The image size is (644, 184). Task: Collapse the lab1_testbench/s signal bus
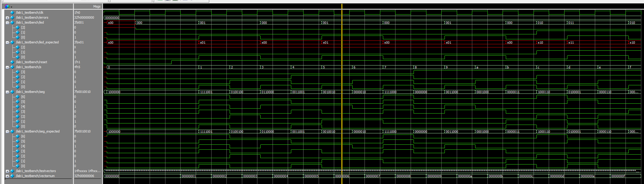click(x=7, y=67)
